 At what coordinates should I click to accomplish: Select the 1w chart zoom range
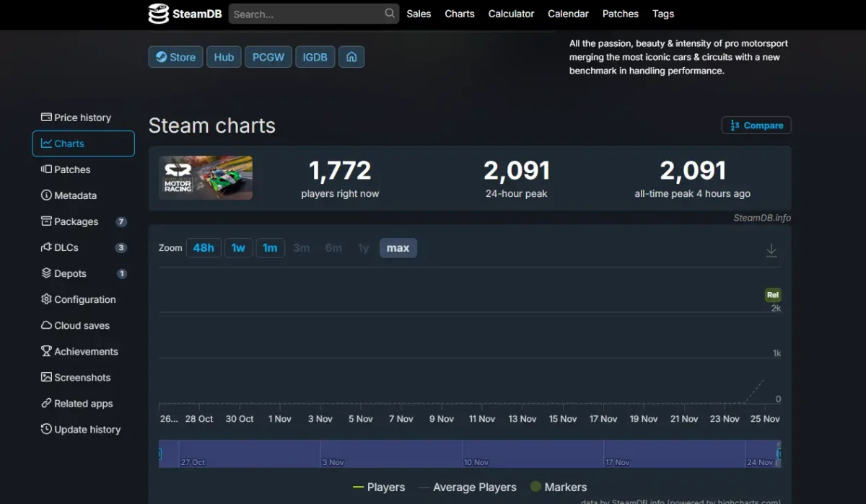click(x=238, y=247)
